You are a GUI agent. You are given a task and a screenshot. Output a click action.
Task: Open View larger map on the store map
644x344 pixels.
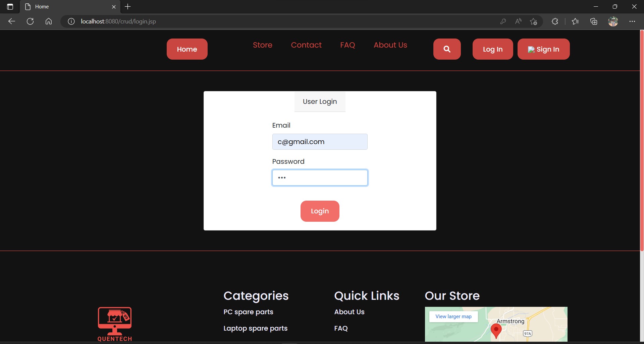(453, 316)
